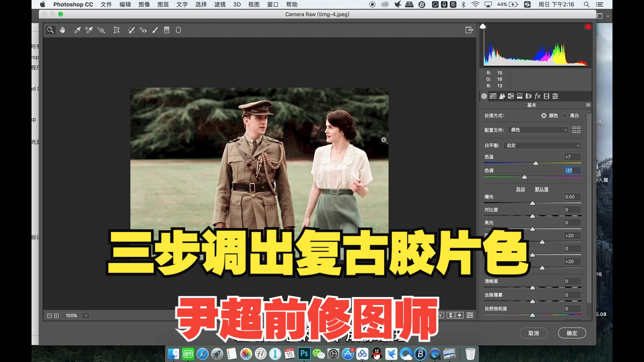Click the 自动 auto link

[x=520, y=189]
